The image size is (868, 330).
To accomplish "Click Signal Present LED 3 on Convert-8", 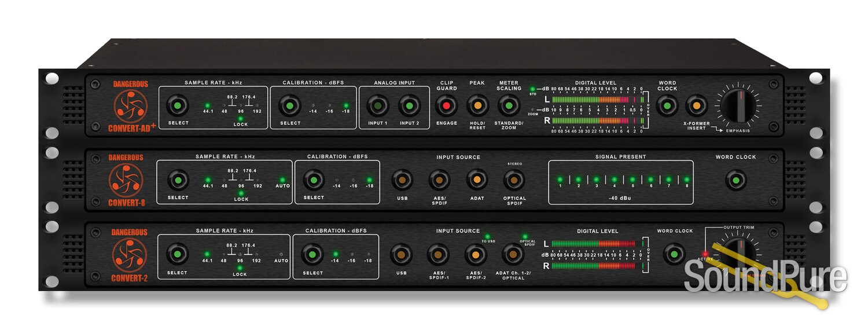I will 596,179.
